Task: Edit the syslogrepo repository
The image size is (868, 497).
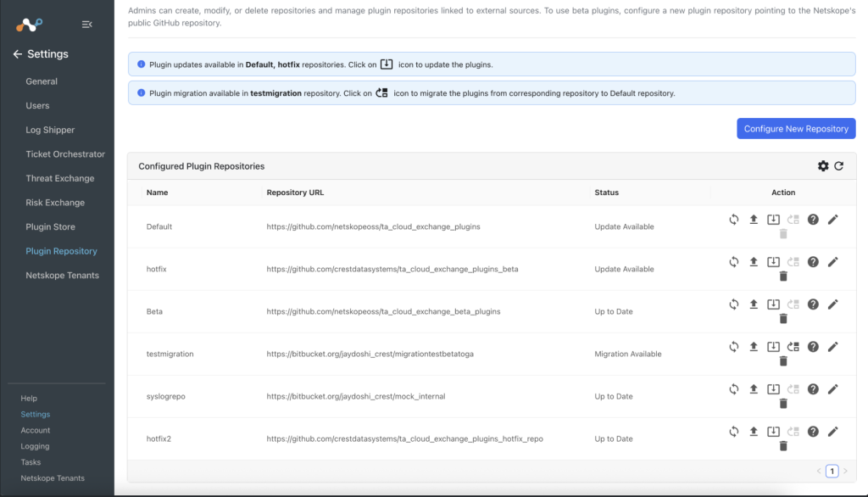Action: [832, 389]
